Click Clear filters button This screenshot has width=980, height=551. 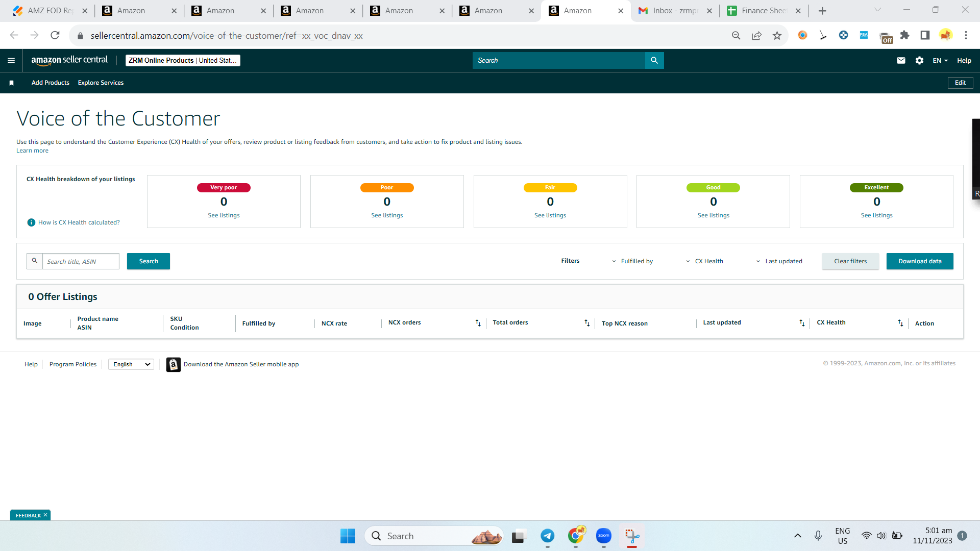click(x=850, y=261)
